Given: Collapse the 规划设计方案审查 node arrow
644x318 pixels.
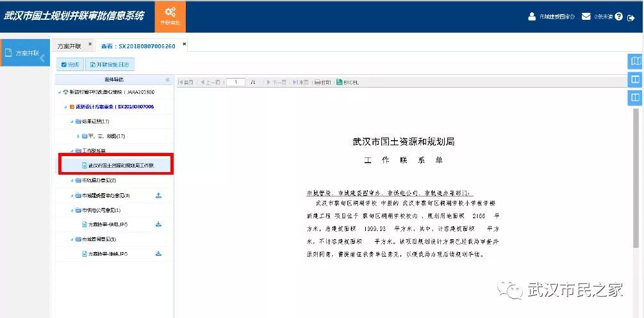Looking at the screenshot, I should (x=66, y=107).
